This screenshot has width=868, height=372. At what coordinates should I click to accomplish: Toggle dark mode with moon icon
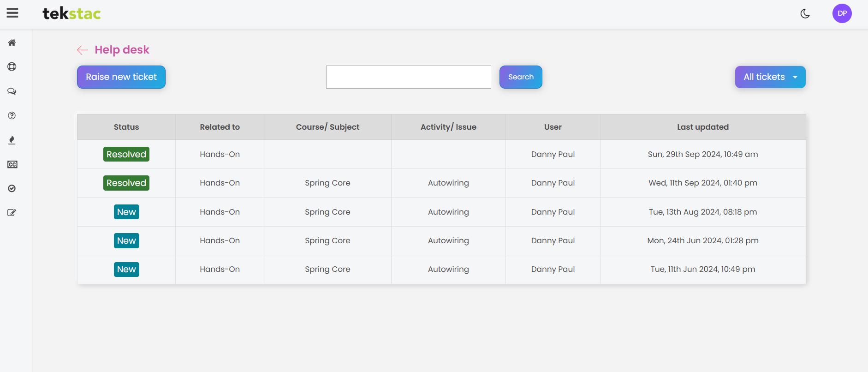805,14
